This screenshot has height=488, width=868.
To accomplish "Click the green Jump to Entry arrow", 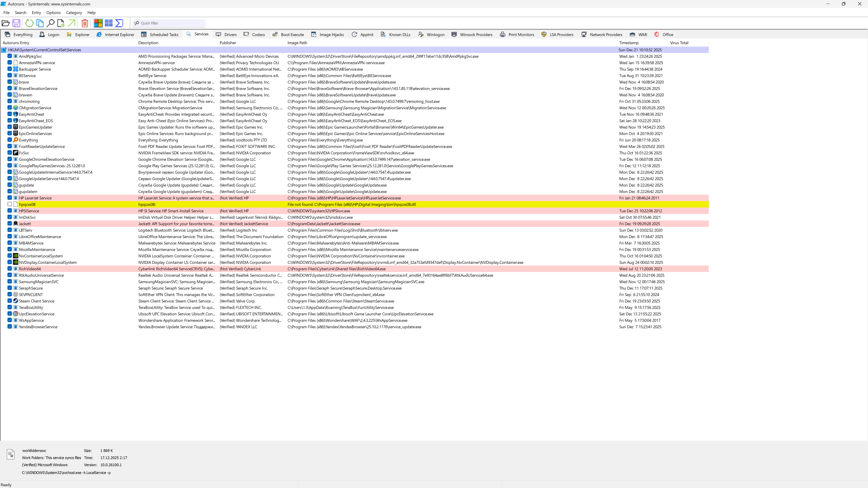I will click(71, 23).
